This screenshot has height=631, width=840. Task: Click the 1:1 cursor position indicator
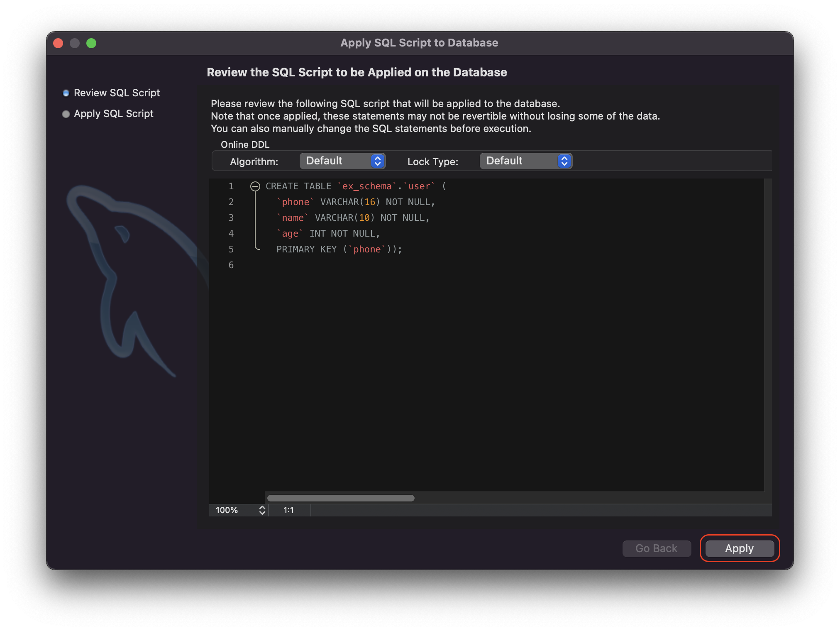pyautogui.click(x=289, y=510)
